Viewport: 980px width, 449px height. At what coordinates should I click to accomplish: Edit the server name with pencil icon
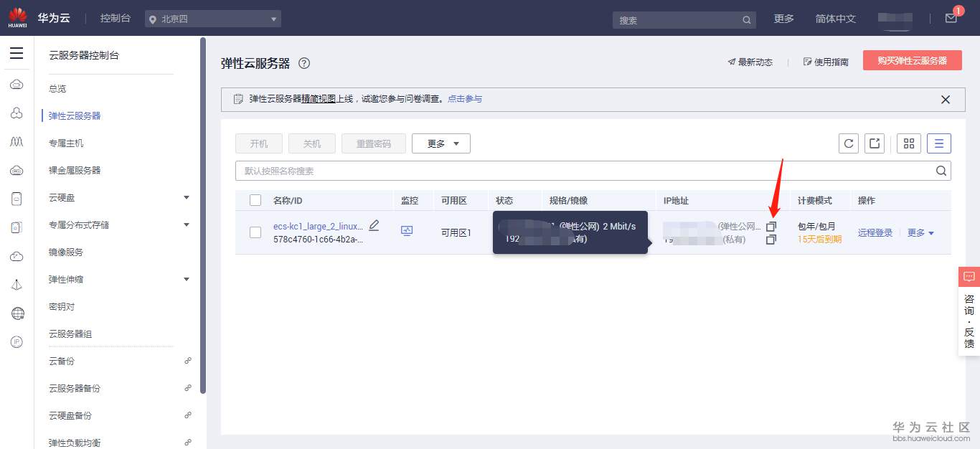pos(374,225)
